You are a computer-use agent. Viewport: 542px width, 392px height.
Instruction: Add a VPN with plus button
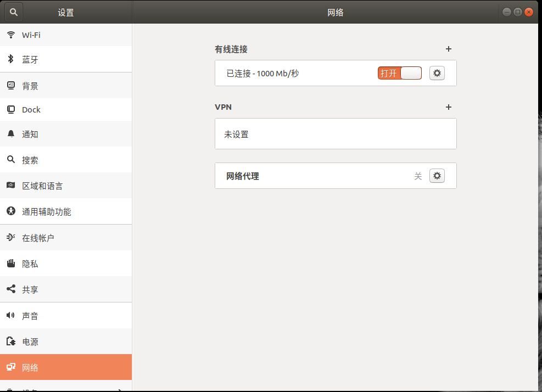tap(448, 107)
